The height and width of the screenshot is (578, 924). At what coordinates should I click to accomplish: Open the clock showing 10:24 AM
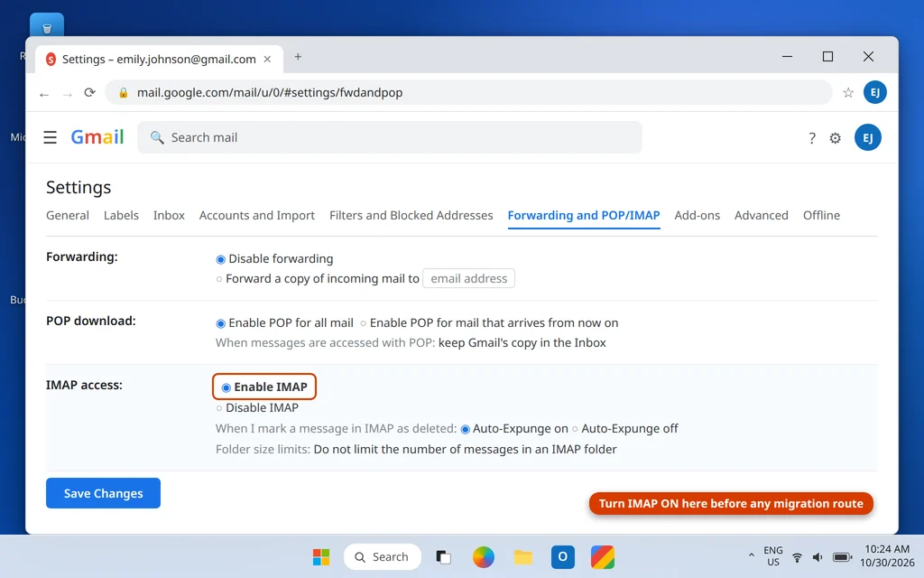[x=887, y=555]
